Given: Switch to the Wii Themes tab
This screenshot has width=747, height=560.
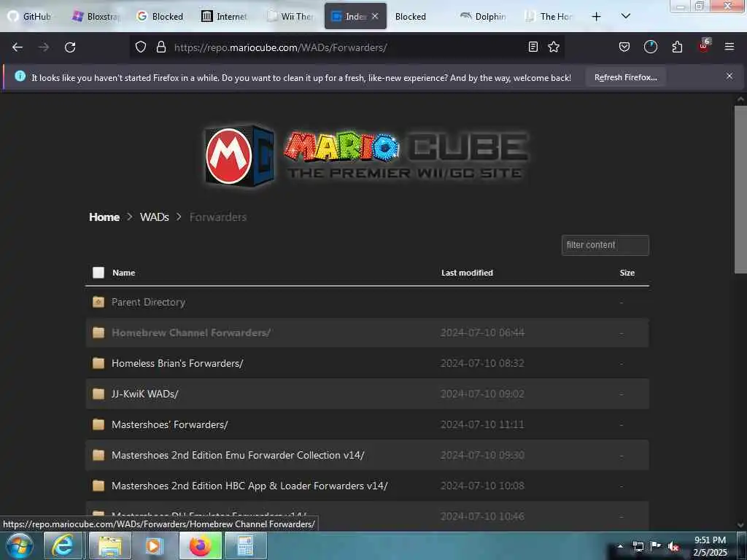Looking at the screenshot, I should [289, 16].
